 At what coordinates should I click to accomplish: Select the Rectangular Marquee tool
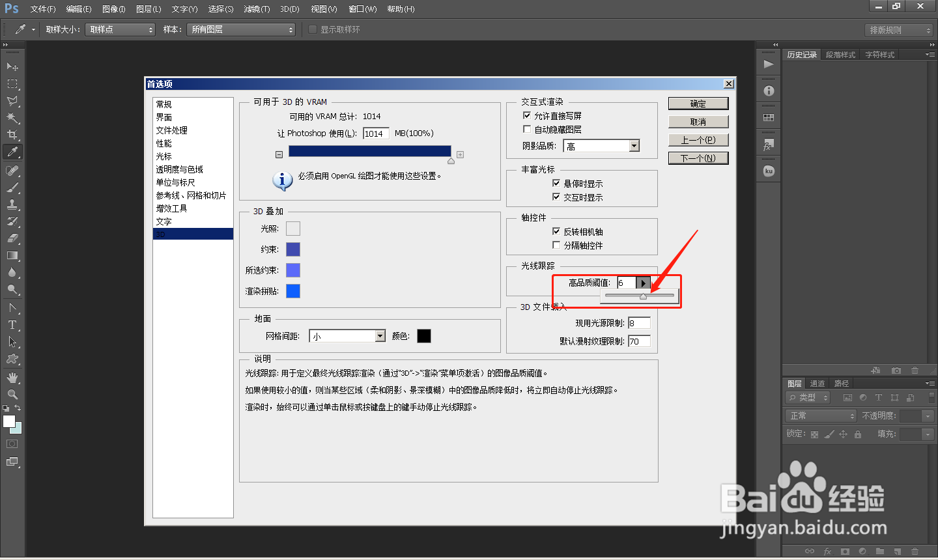(12, 84)
